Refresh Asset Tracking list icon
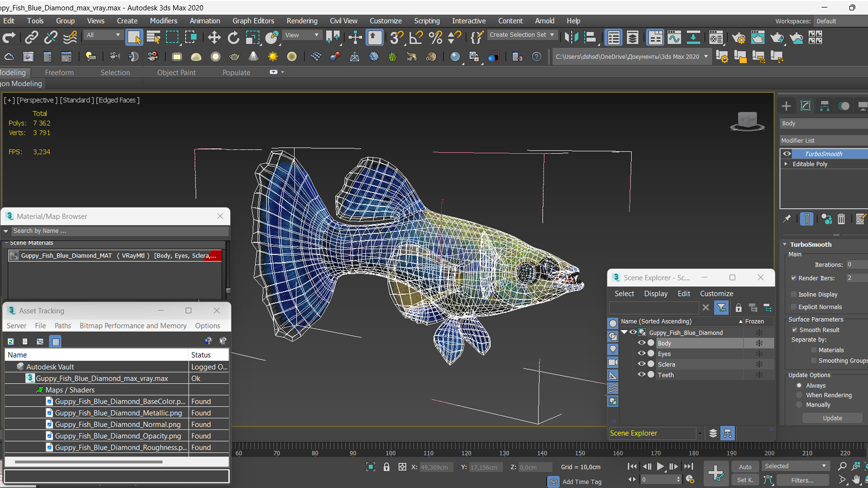 pyautogui.click(x=10, y=342)
